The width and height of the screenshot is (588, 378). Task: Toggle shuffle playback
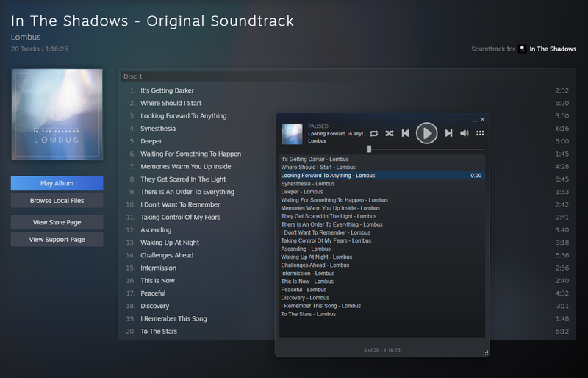pyautogui.click(x=390, y=133)
